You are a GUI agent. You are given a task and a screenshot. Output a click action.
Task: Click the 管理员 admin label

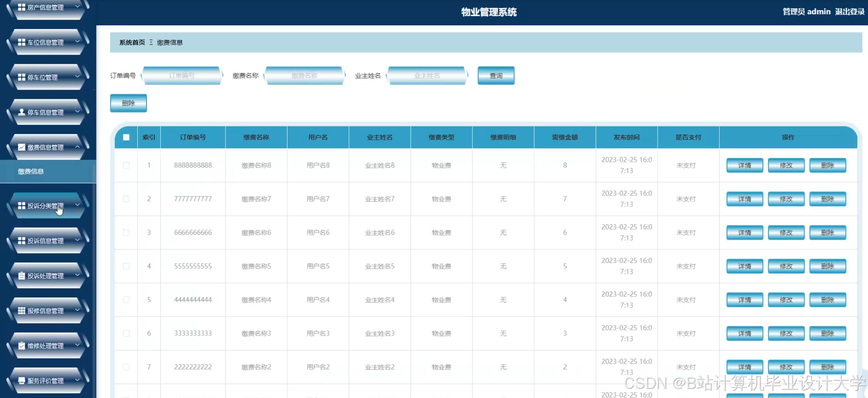pos(806,11)
